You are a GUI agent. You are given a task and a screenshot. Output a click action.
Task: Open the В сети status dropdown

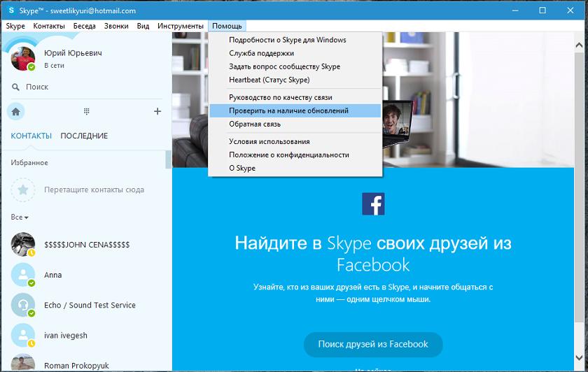coord(54,65)
